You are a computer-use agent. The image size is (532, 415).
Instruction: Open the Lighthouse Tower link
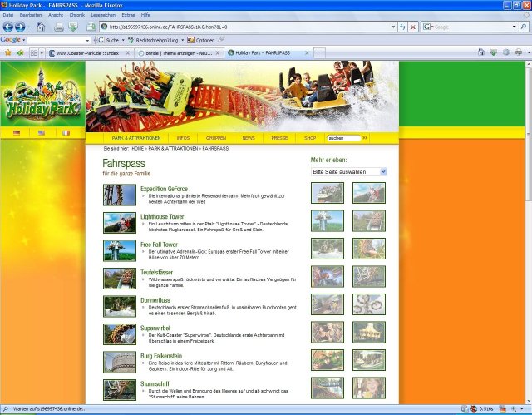162,216
